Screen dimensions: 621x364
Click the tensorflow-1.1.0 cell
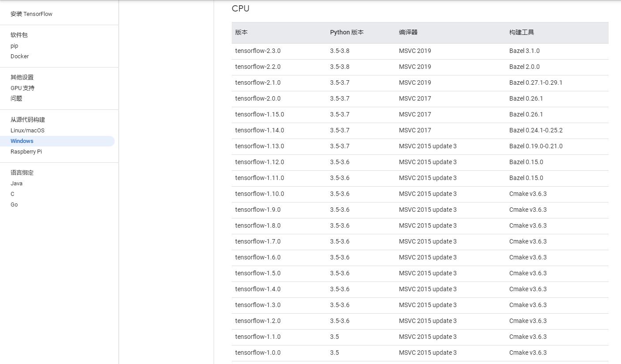pos(258,337)
